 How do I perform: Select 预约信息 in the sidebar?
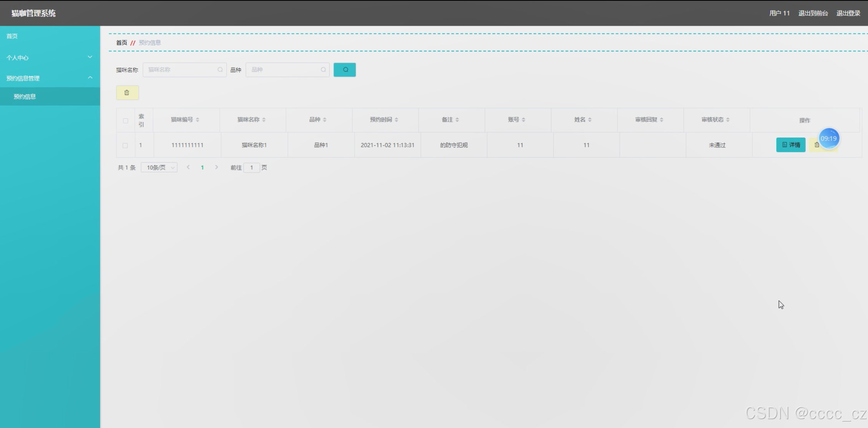[25, 97]
